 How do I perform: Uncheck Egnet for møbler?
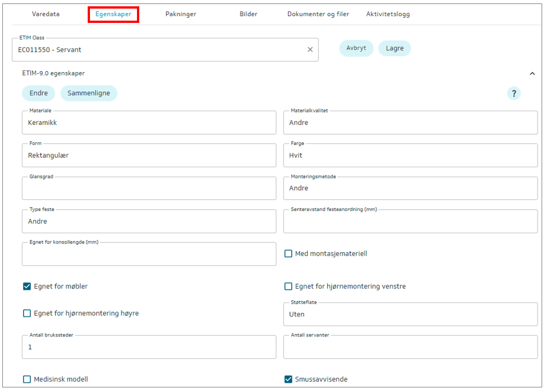(x=27, y=287)
